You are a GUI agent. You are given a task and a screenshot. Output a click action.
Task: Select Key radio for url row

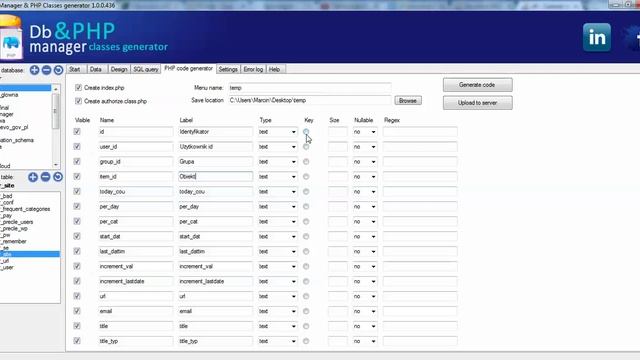click(x=306, y=296)
